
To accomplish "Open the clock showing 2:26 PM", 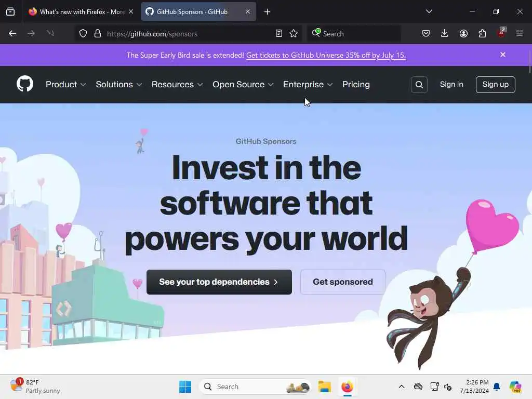I will (474, 387).
